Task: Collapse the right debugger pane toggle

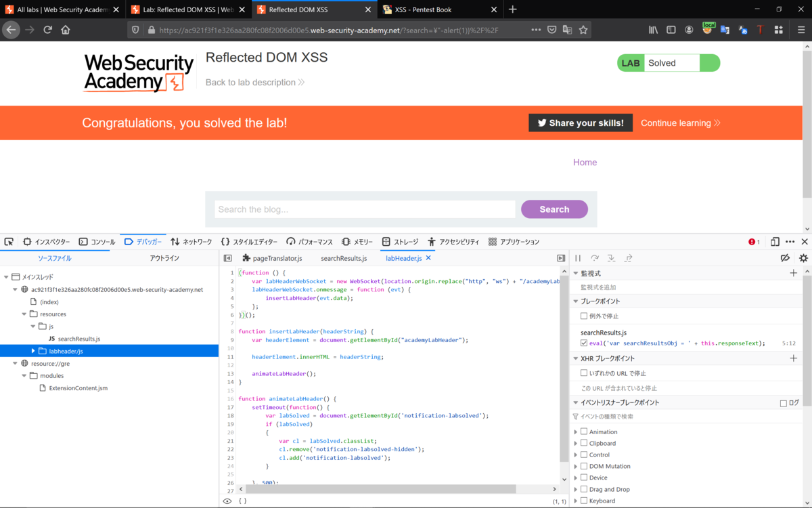Action: 560,258
